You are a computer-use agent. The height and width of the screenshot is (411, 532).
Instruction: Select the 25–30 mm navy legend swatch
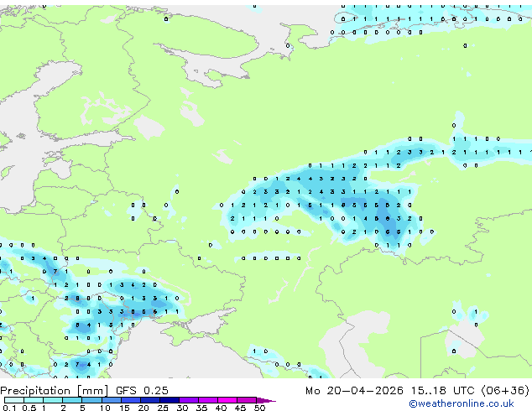[169, 400]
